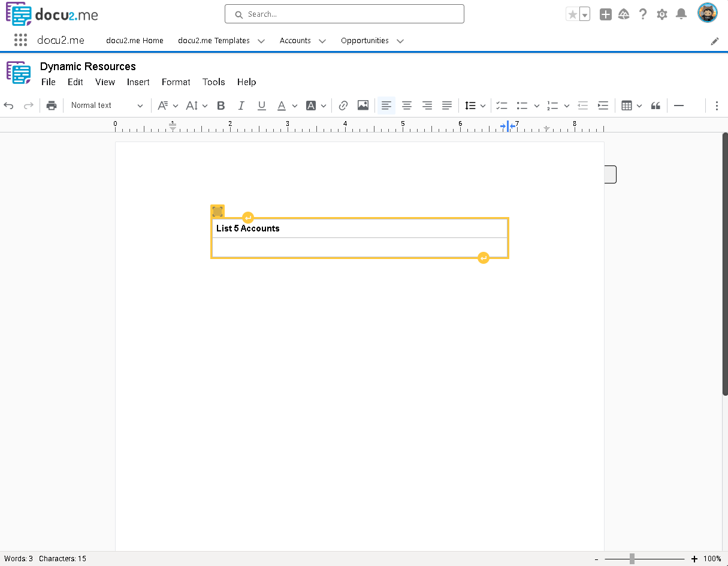Click the zoom slider handle
Viewport: 728px width, 566px height.
(632, 559)
